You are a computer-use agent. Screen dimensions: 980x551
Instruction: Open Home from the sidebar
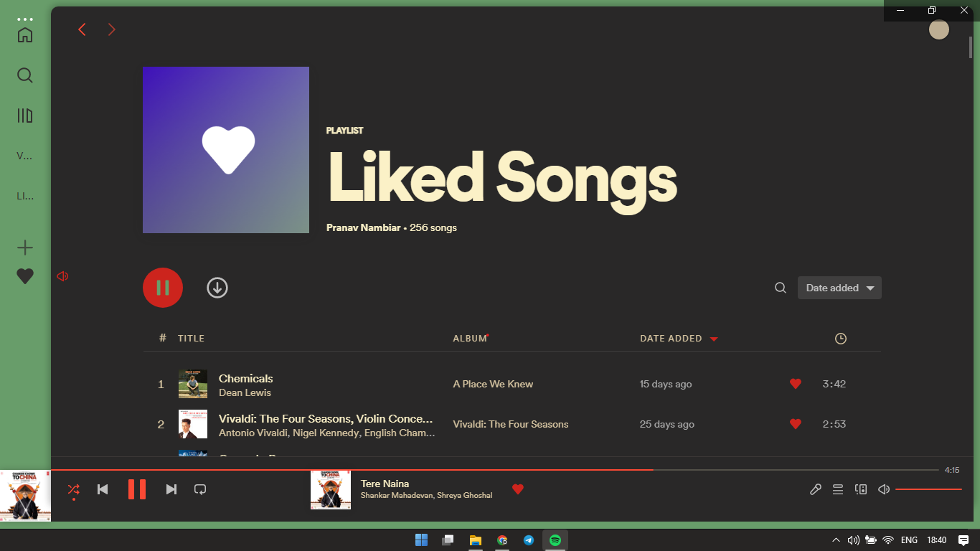pyautogui.click(x=24, y=34)
